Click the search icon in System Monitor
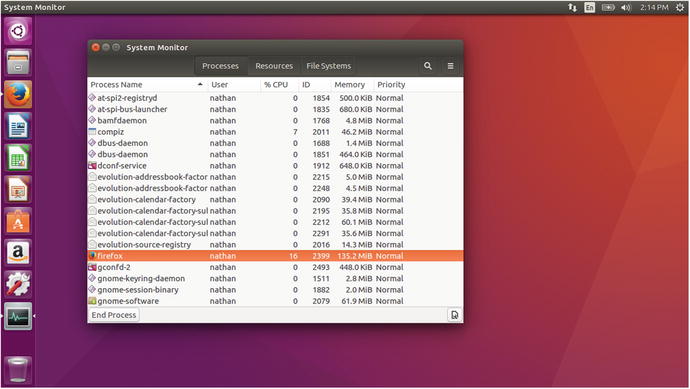Screen dimensions: 690x389 [428, 66]
